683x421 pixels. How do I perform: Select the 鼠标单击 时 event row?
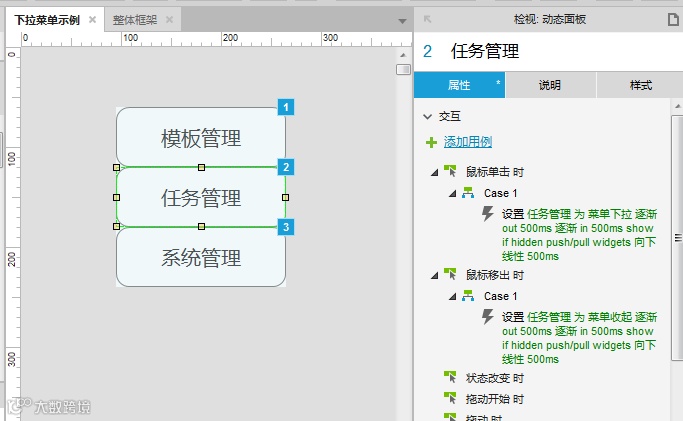pos(494,172)
